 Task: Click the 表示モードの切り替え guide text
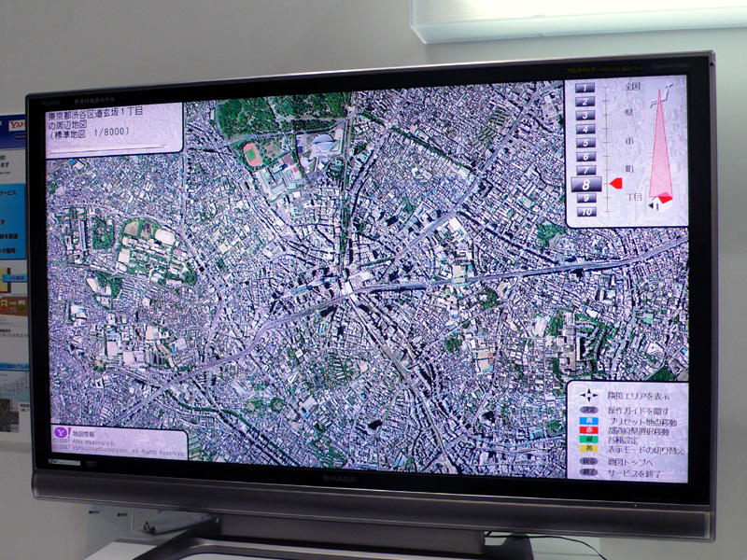point(646,450)
